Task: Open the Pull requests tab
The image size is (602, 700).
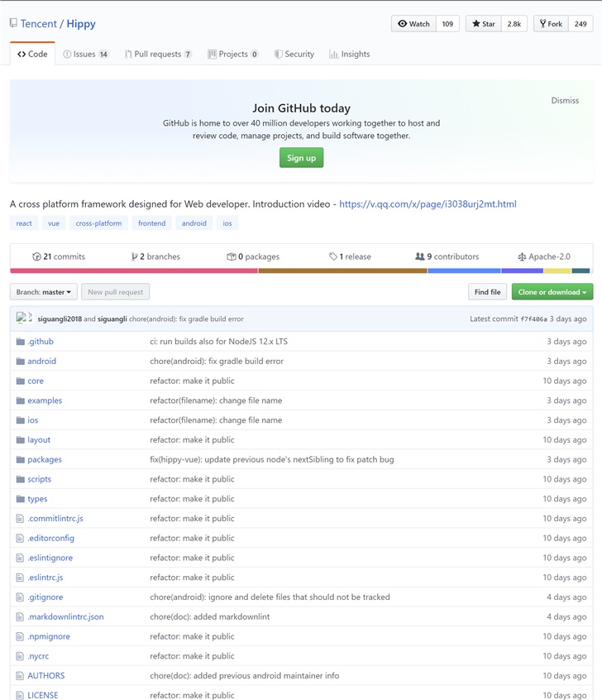Action: tap(158, 54)
